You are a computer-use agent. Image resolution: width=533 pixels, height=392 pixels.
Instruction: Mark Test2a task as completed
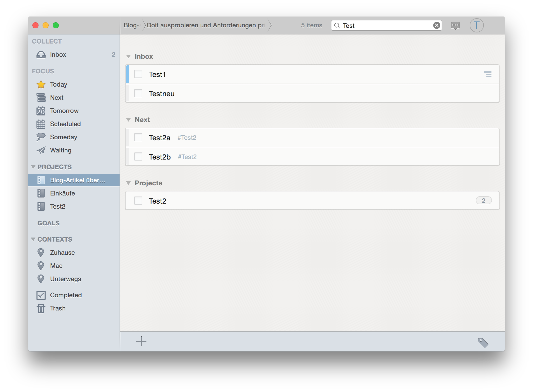coord(138,138)
